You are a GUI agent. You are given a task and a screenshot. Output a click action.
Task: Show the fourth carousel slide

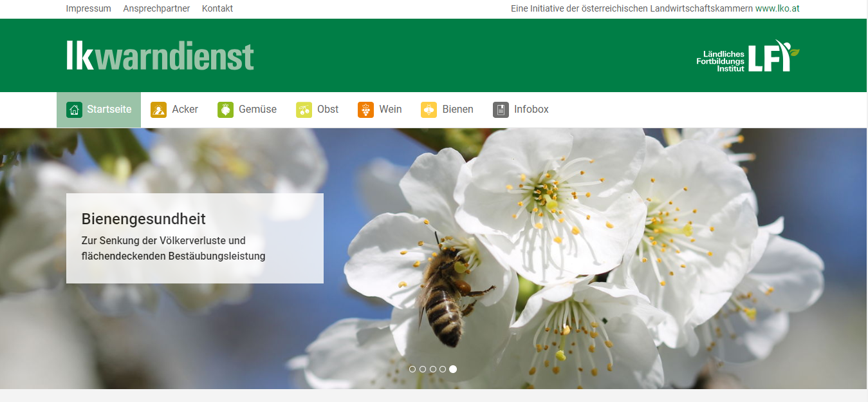click(x=443, y=369)
